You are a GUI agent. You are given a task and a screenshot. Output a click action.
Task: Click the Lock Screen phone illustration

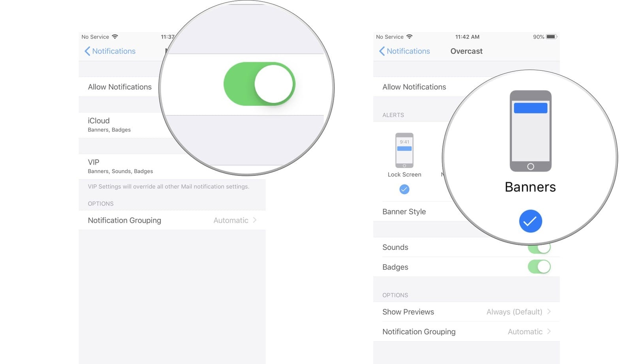pos(404,150)
